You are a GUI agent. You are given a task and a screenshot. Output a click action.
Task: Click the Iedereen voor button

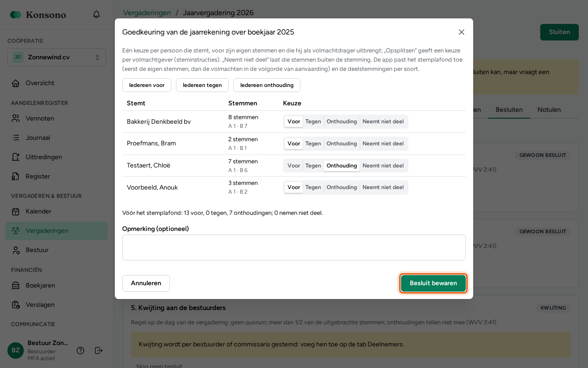(147, 85)
